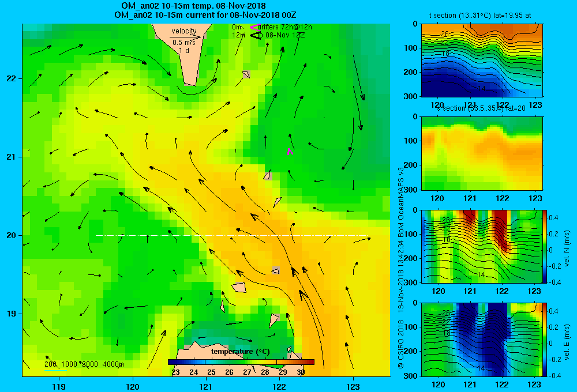Click the '1000' bathymetry legend label
This screenshot has width=577, height=392.
tap(69, 364)
